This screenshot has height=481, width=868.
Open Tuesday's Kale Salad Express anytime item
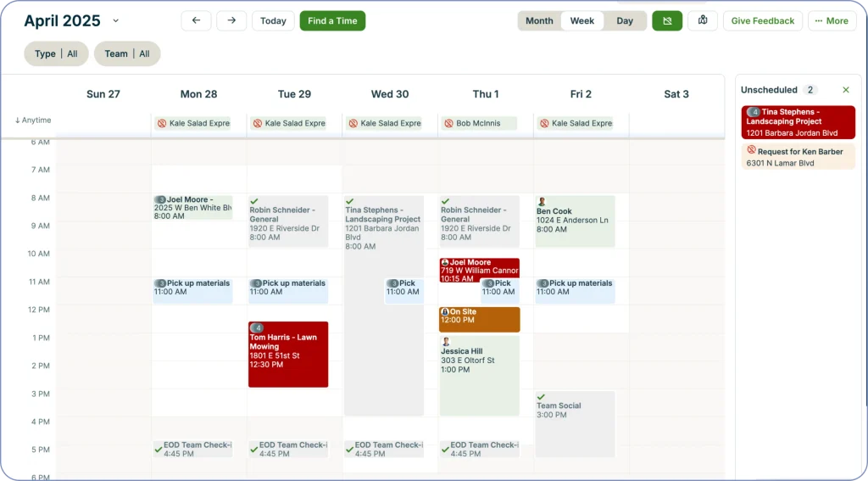(x=288, y=123)
